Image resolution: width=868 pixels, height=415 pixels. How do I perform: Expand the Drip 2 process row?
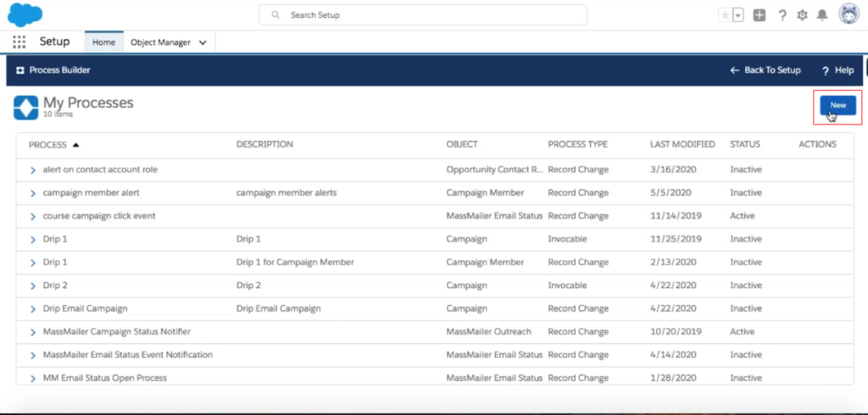33,286
